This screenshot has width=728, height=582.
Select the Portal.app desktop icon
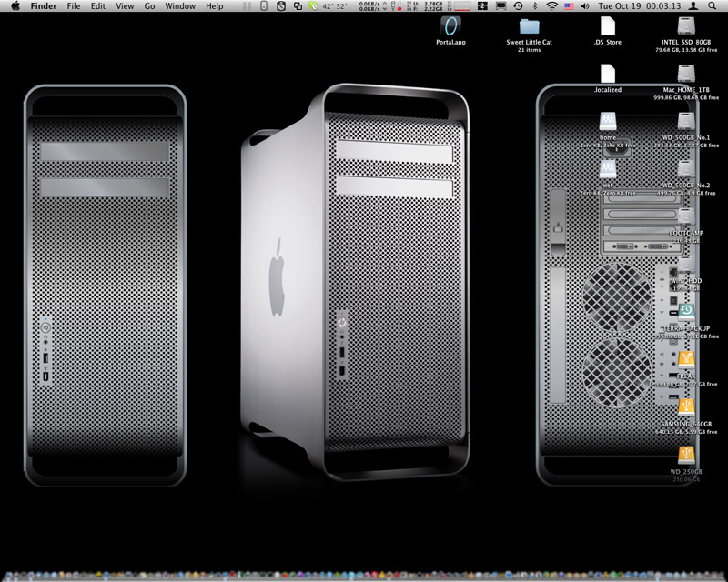(450, 26)
